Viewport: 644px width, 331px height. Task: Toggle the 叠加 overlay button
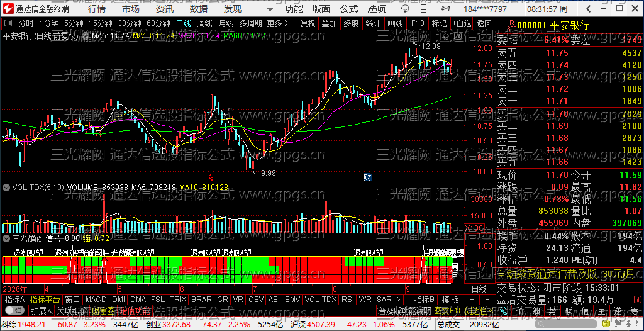coord(329,23)
